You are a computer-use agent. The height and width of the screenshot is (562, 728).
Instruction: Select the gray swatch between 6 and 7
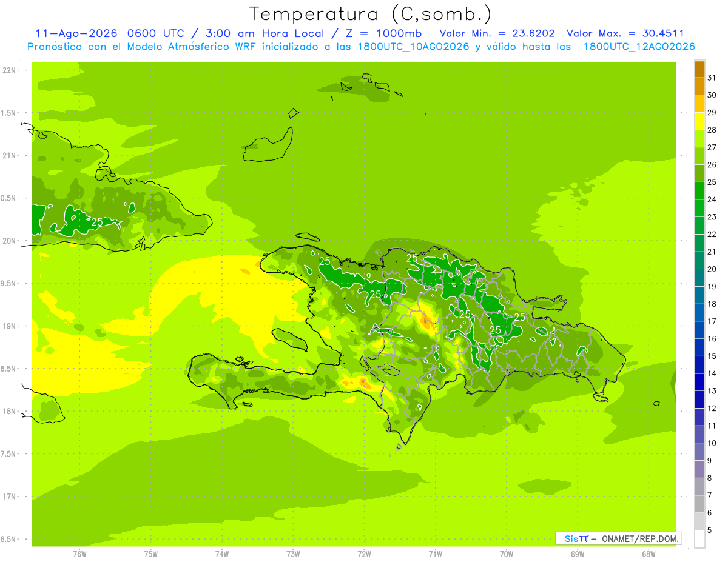pos(699,504)
